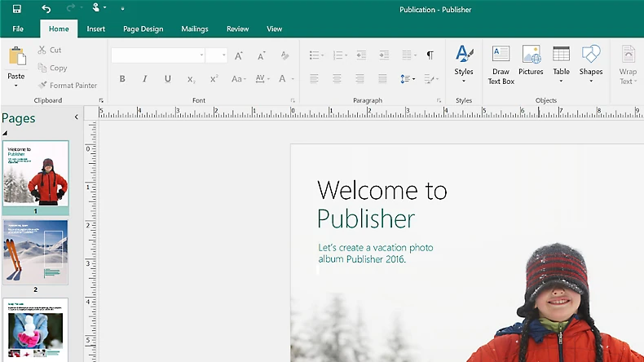Click the font color A button
The height and width of the screenshot is (362, 644).
(x=282, y=79)
